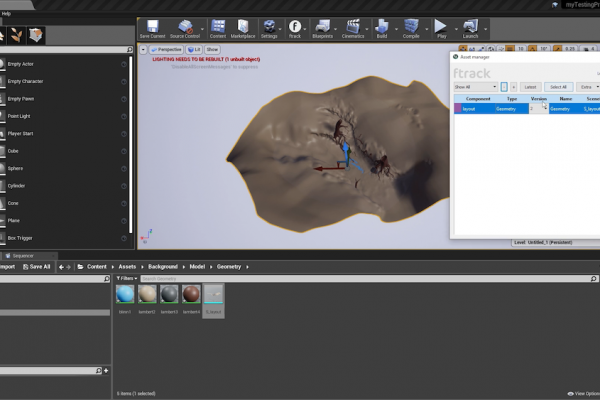Screen dimensions: 600x400
Task: Select the blinn1 material thumbnail
Action: click(x=125, y=294)
